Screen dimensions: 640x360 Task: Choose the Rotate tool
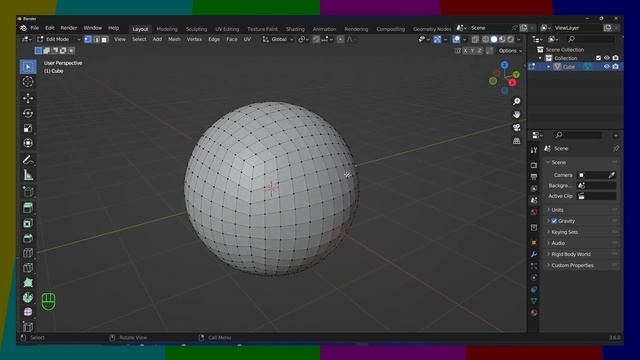point(28,113)
